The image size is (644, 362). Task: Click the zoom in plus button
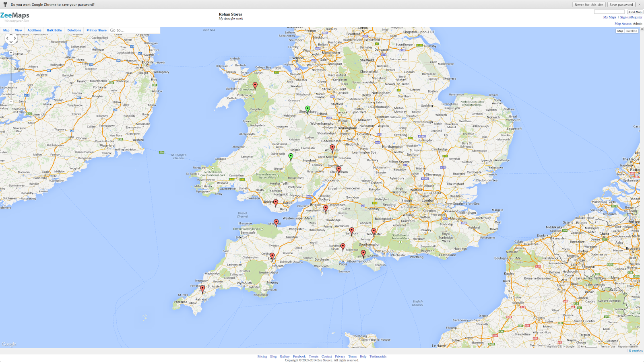point(11,53)
